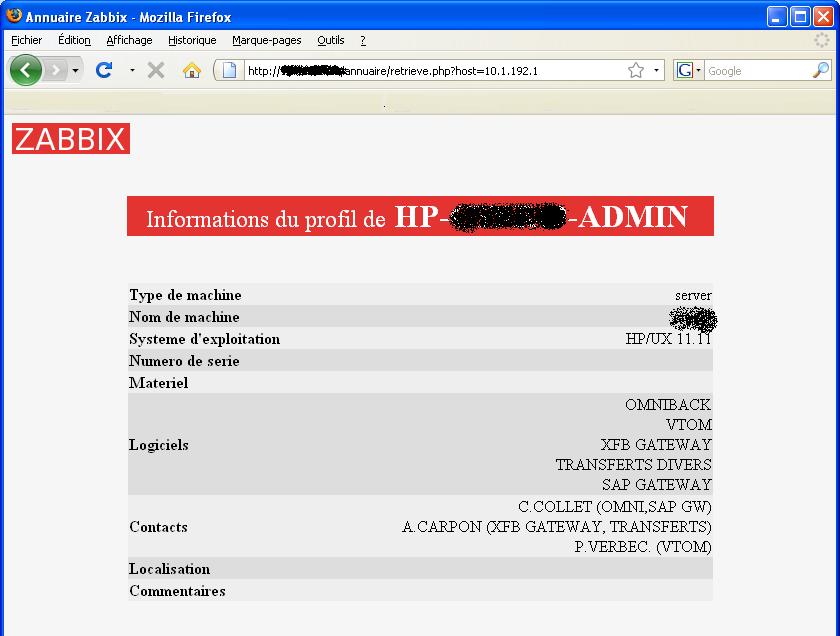Open the ? help menu
Screen dimensions: 840x636
point(363,40)
